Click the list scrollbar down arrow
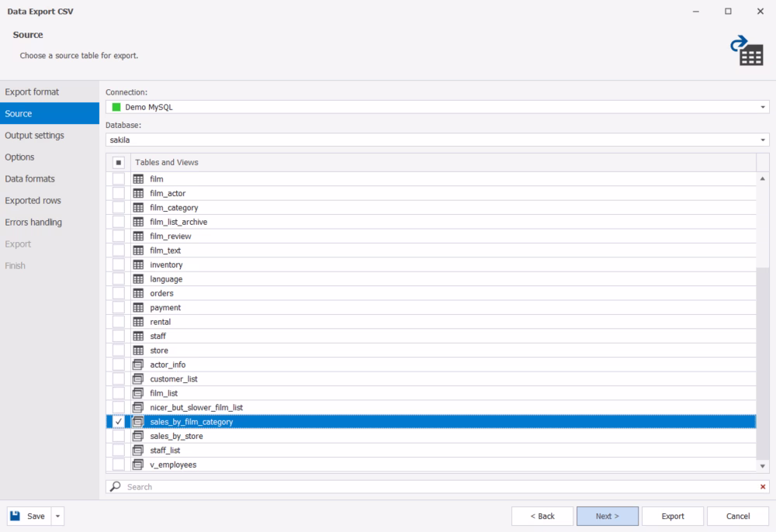Image resolution: width=776 pixels, height=532 pixels. (763, 466)
